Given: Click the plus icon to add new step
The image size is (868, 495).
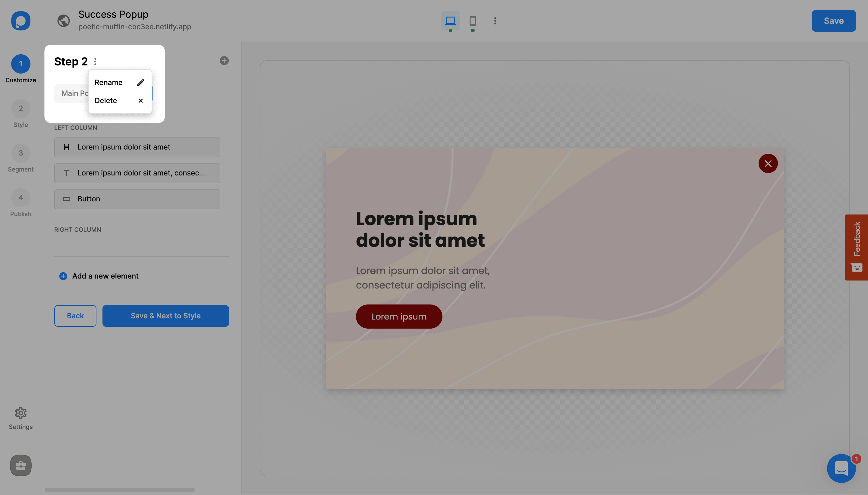Looking at the screenshot, I should pos(224,61).
